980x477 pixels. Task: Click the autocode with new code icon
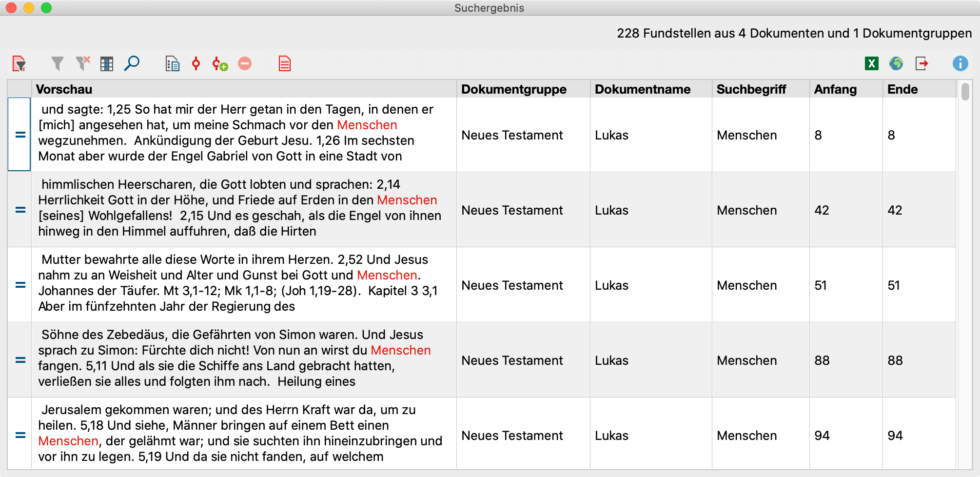pyautogui.click(x=220, y=64)
